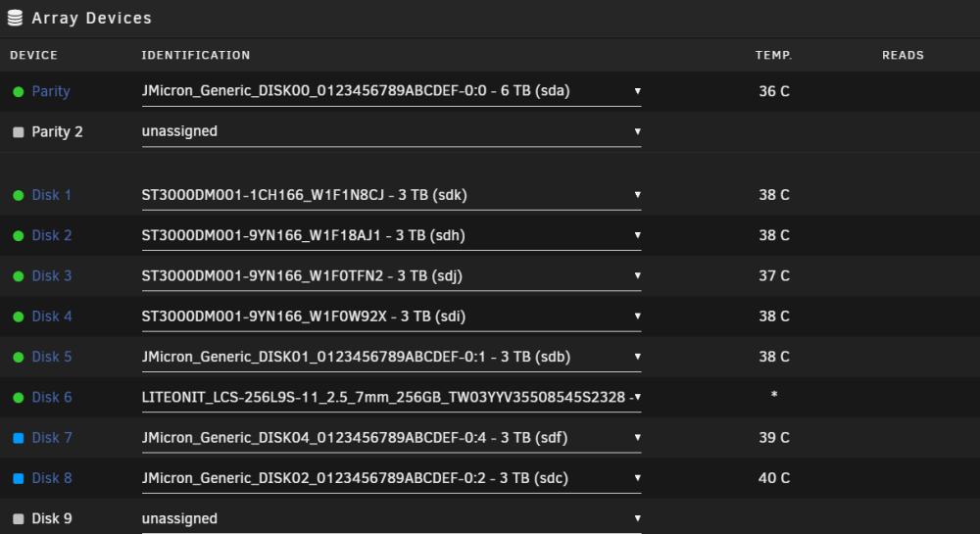
Task: Open the Disk 6 link
Action: 52,397
